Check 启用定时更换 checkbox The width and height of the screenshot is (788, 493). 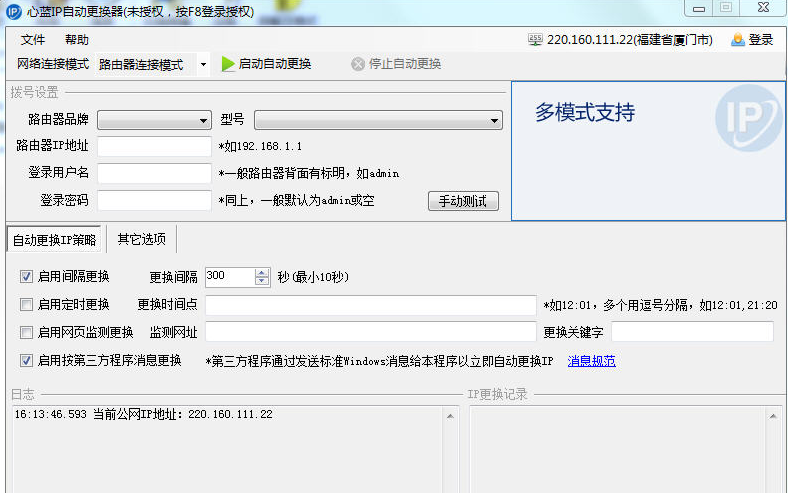pyautogui.click(x=26, y=305)
